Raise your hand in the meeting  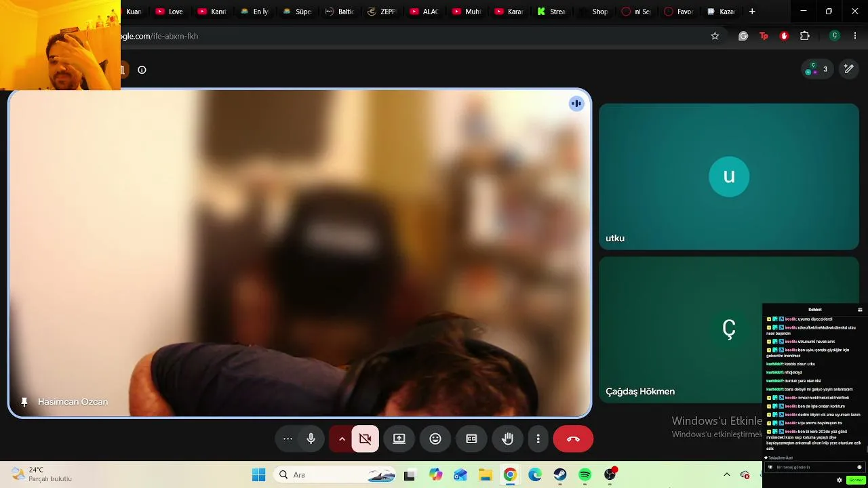point(507,439)
